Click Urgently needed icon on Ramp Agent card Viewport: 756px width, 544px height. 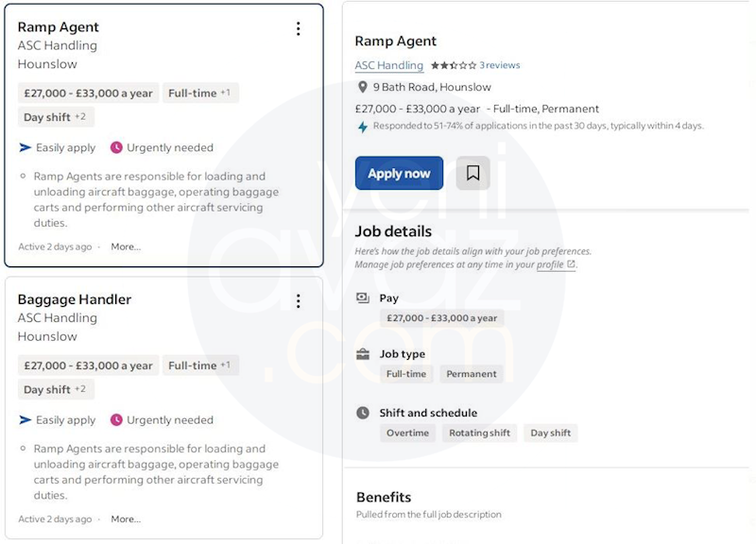point(116,147)
